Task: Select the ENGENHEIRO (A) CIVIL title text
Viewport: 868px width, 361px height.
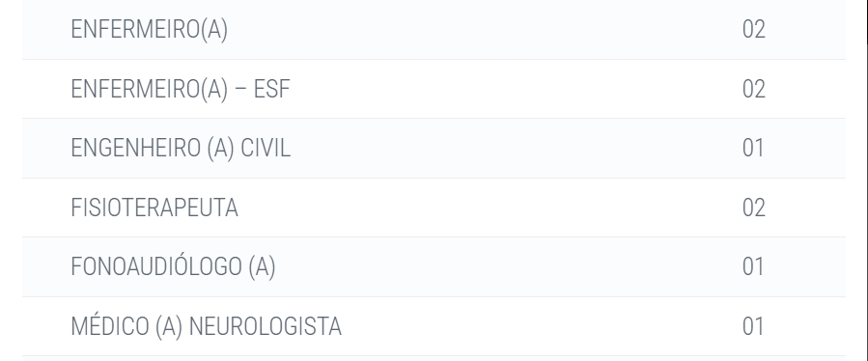Action: click(181, 149)
